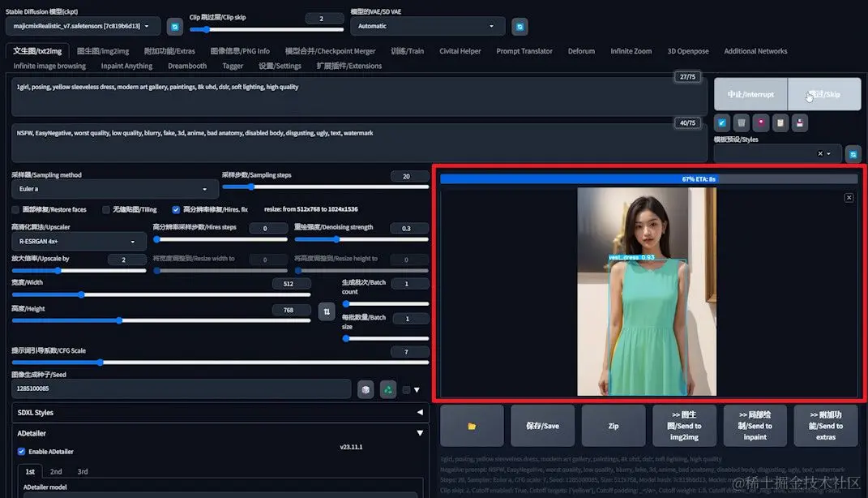Clear the selected Styles with X
The image size is (868, 498).
click(x=820, y=153)
